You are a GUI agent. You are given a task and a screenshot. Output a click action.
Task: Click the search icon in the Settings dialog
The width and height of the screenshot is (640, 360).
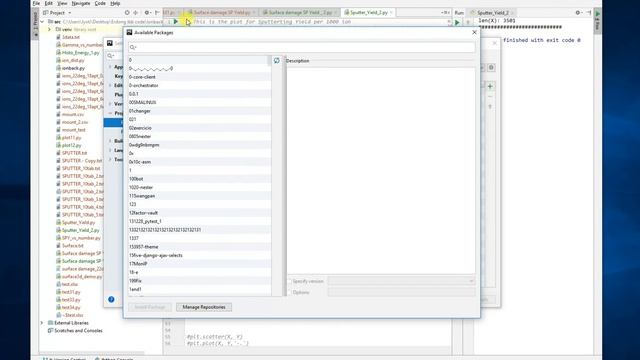click(x=110, y=56)
